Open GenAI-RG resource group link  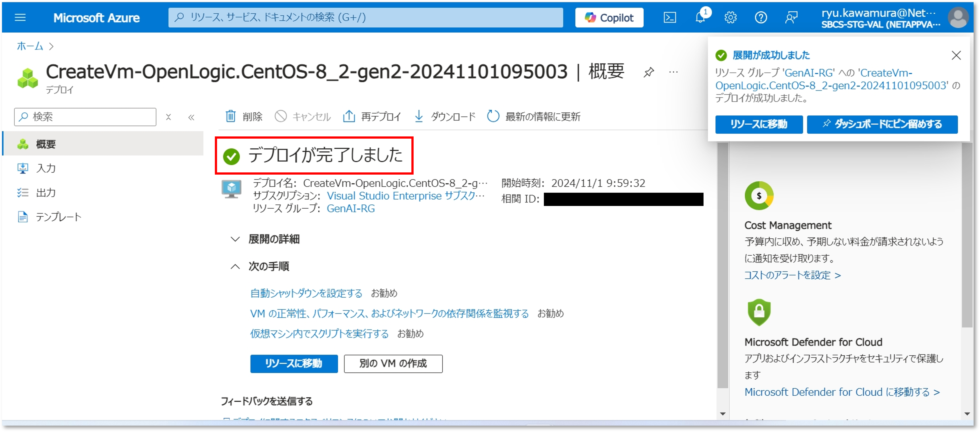click(x=351, y=208)
